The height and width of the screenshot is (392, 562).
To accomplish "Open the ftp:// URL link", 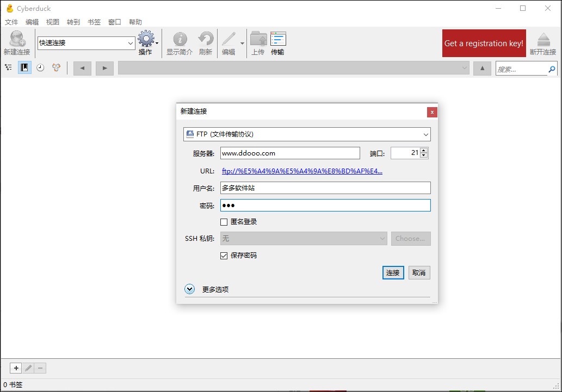I will click(302, 171).
